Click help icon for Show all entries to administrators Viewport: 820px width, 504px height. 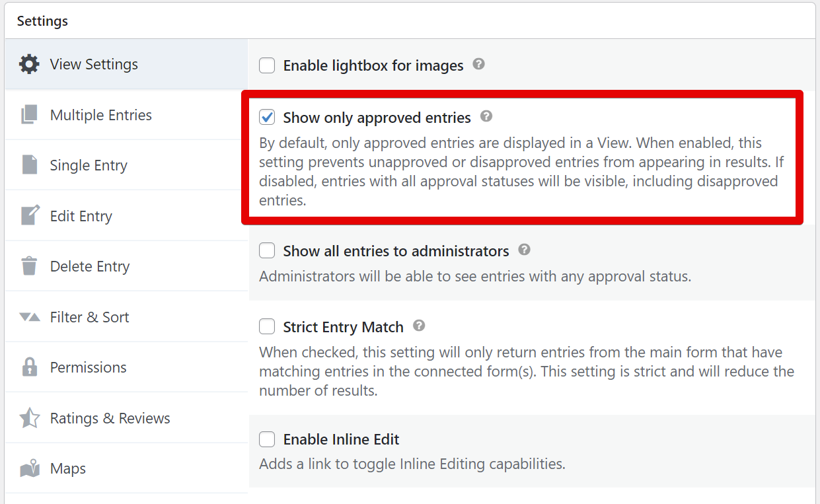coord(524,250)
